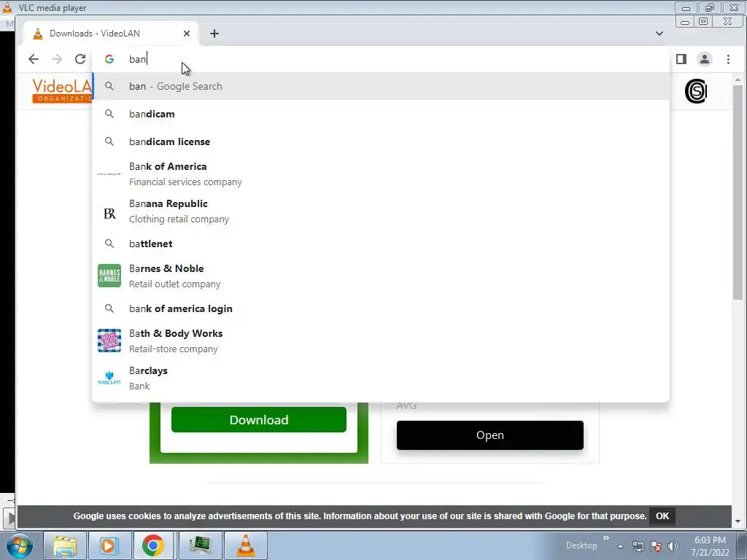
Task: Choose the Bath & Body Works suggestion
Action: pyautogui.click(x=381, y=341)
